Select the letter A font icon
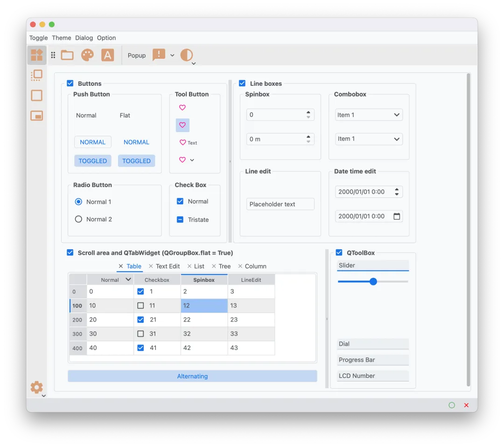 point(108,55)
